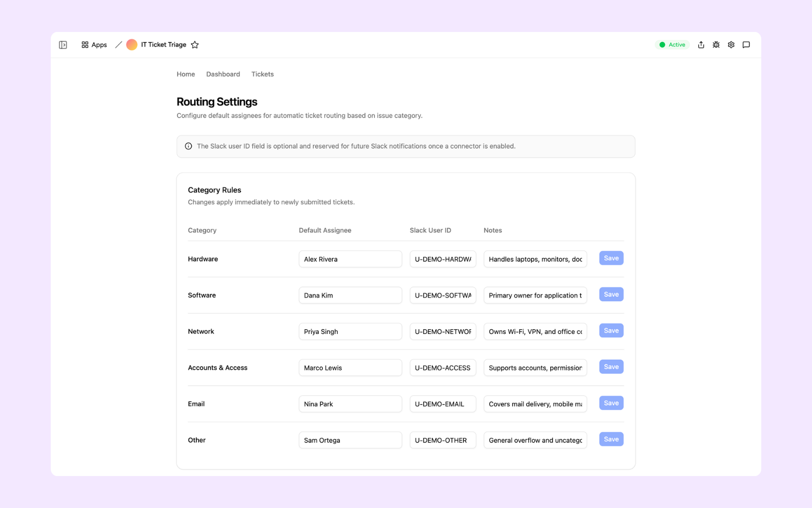This screenshot has height=508, width=812.
Task: Go to the Home tab
Action: click(186, 74)
